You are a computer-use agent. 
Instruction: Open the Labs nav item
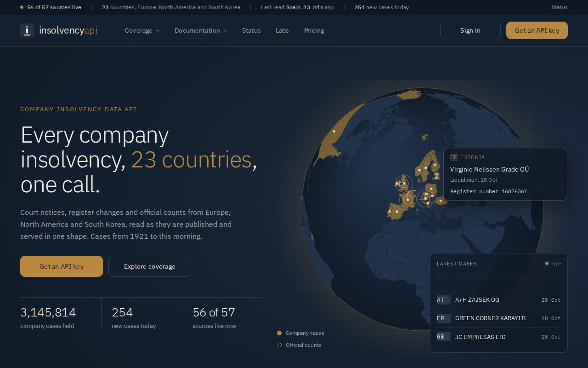tap(282, 30)
